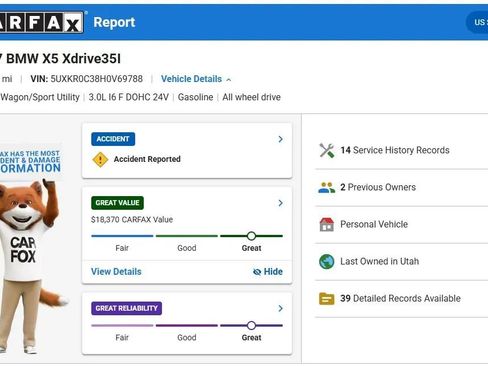Open 2 Previous Owners row

[x=401, y=188]
